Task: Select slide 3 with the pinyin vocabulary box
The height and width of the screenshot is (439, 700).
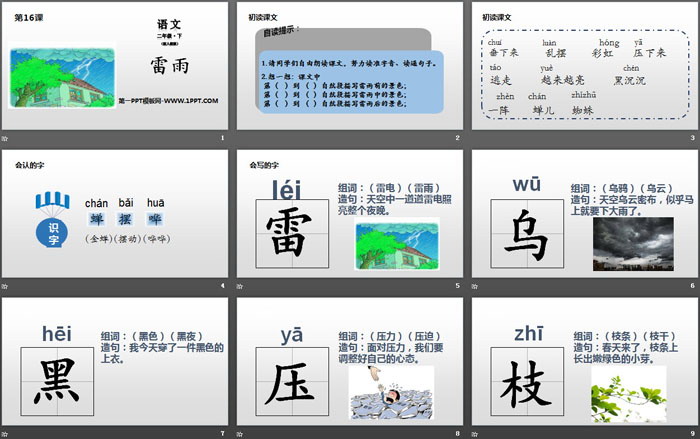Action: point(585,66)
